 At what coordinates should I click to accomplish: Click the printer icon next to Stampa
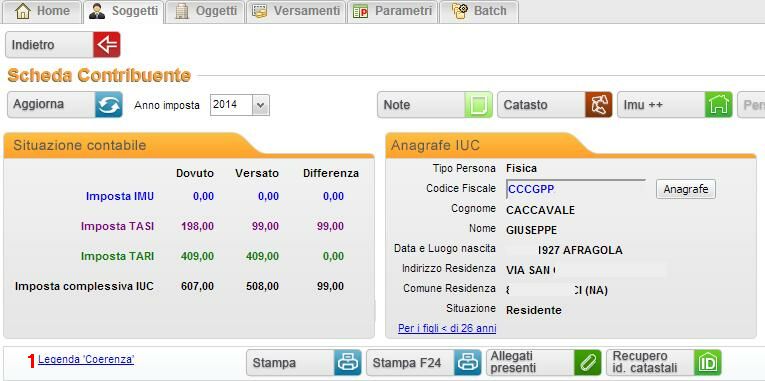[x=348, y=363]
